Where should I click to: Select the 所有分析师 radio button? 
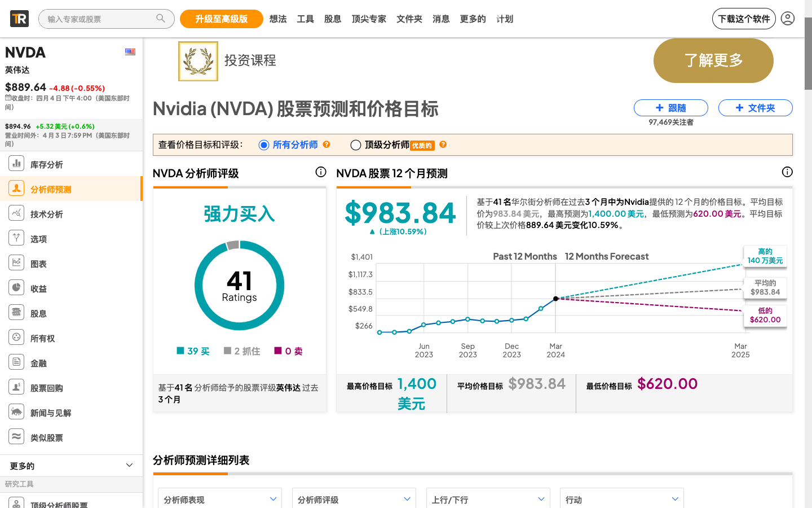tap(263, 145)
